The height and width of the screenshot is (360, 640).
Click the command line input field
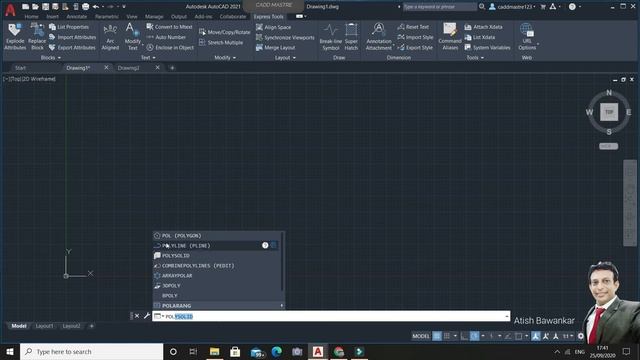point(331,316)
